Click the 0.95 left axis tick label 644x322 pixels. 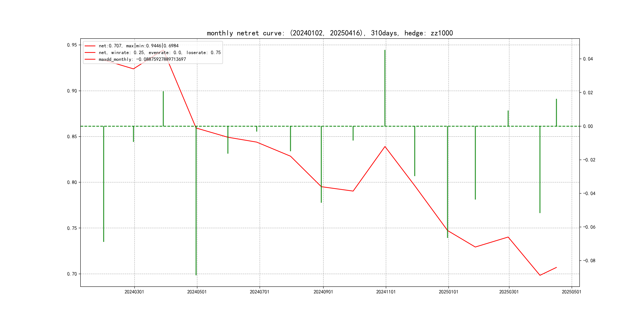(72, 45)
